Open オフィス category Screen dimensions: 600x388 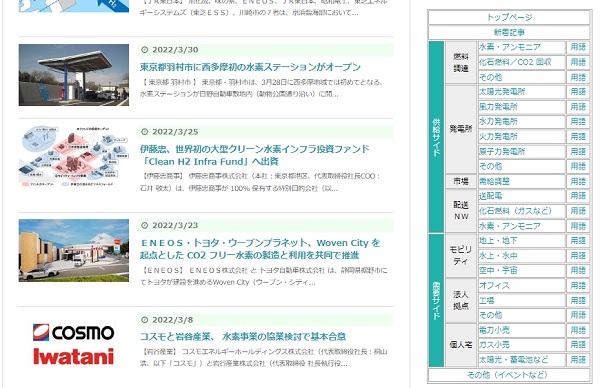(x=494, y=285)
